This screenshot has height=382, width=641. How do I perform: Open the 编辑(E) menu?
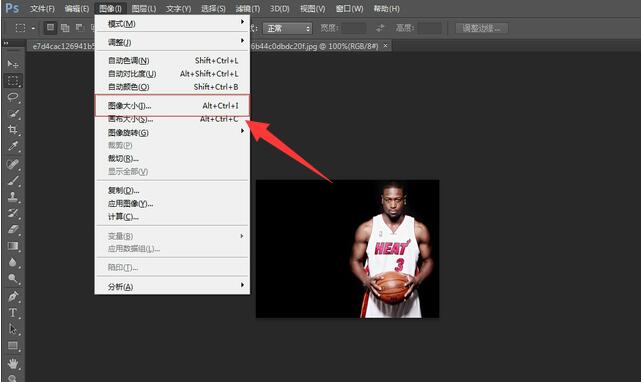[x=77, y=9]
